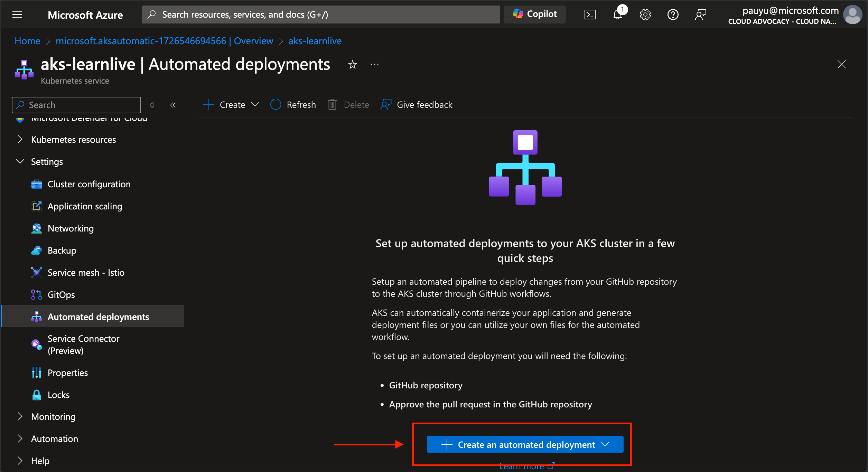
Task: Open the help question mark
Action: coord(673,15)
